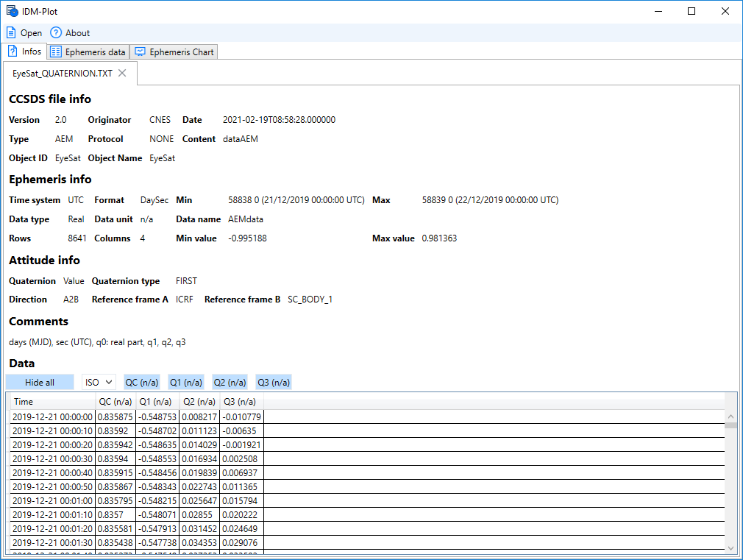This screenshot has width=743, height=560.
Task: Toggle the Q1 (n/a) column visibility
Action: click(x=186, y=382)
